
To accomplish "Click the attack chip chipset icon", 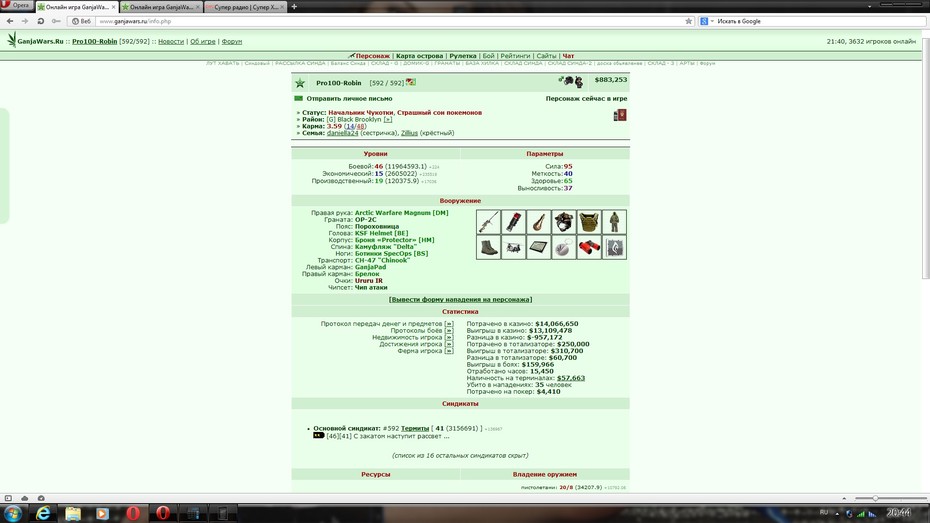I will pyautogui.click(x=614, y=247).
